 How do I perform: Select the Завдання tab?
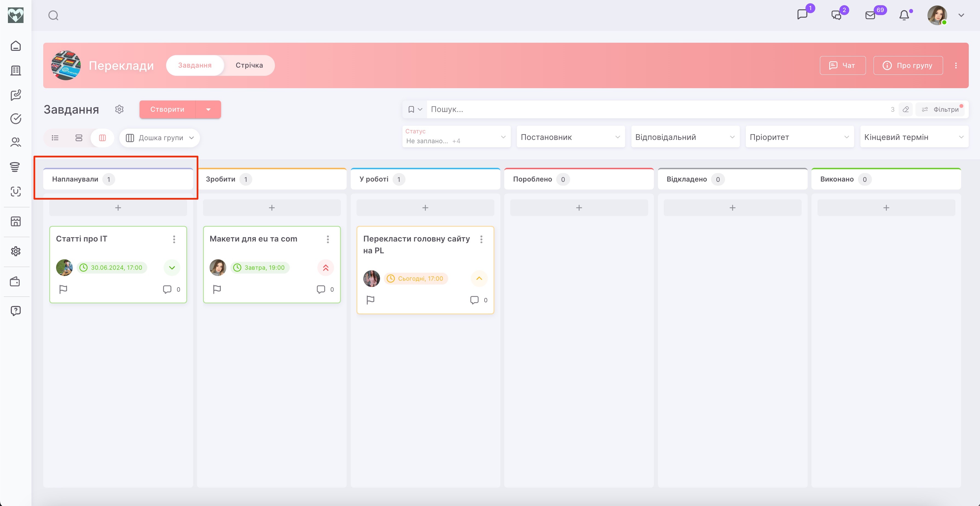tap(195, 65)
